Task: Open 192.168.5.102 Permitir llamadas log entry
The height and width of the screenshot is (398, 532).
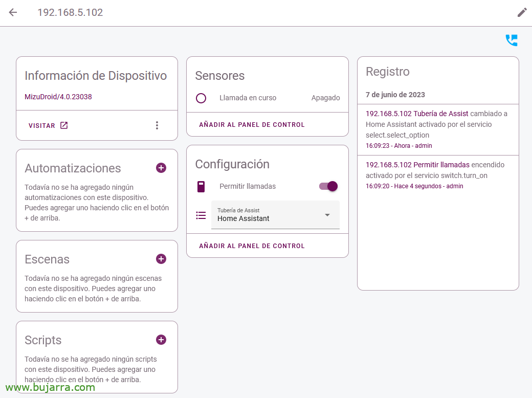Action: tap(417, 165)
